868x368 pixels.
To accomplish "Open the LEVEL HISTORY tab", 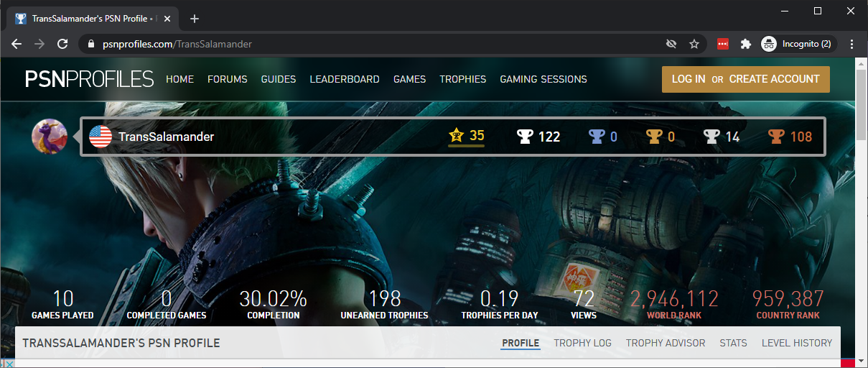I will (x=797, y=343).
